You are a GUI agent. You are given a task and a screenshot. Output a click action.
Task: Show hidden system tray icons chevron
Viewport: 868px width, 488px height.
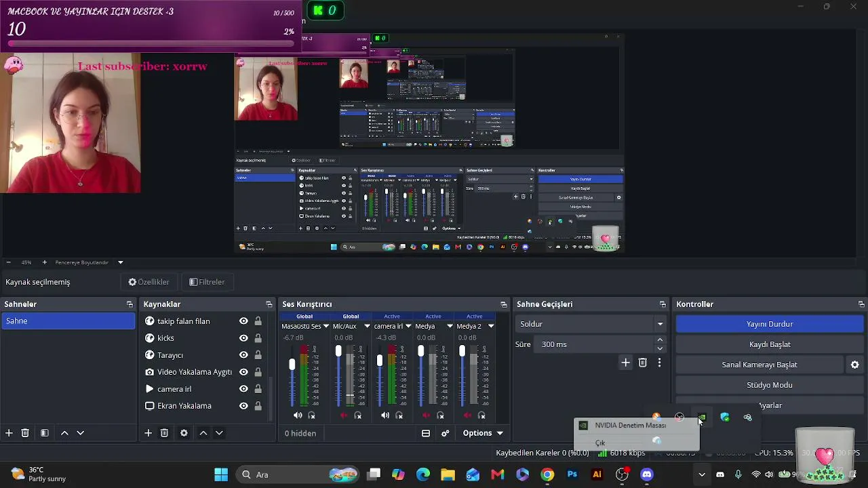click(702, 474)
